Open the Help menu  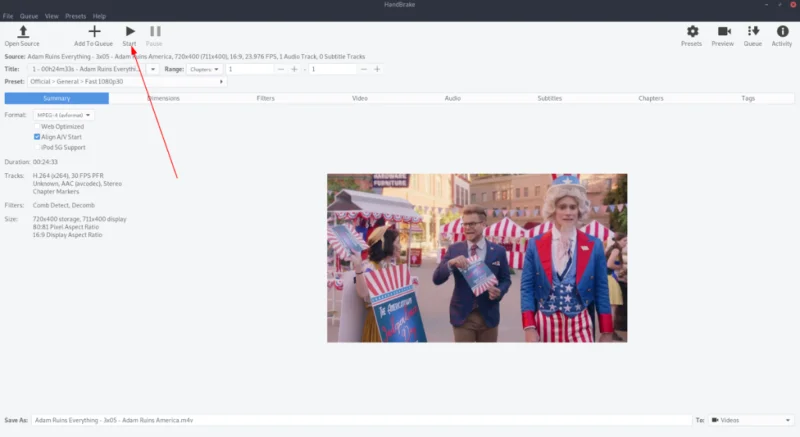[99, 16]
